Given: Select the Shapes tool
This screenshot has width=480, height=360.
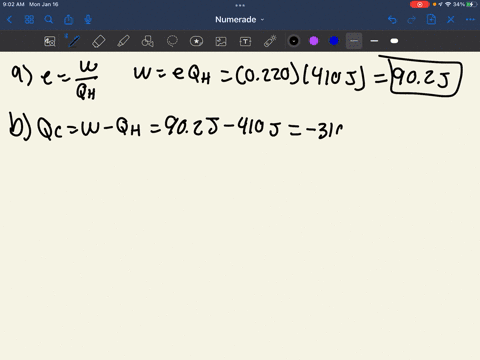Looking at the screenshot, I should click(148, 41).
